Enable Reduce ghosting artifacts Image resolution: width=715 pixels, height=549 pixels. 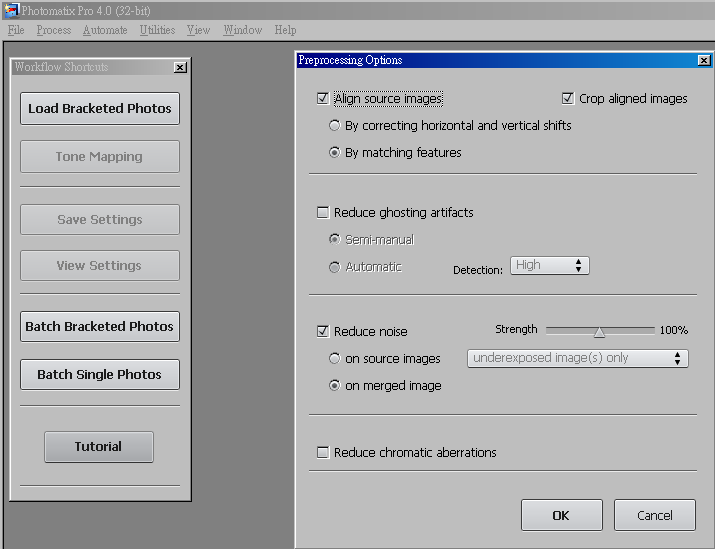coord(322,212)
